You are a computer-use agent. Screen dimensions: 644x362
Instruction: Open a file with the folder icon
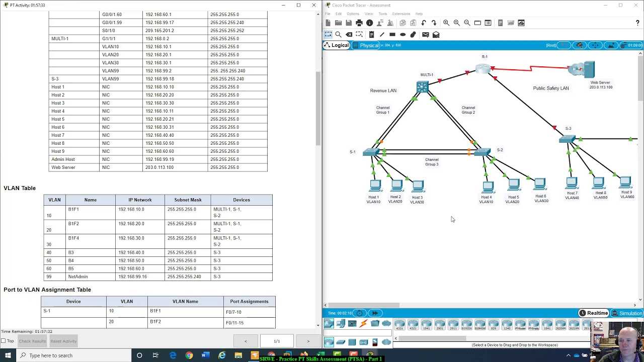click(x=338, y=23)
